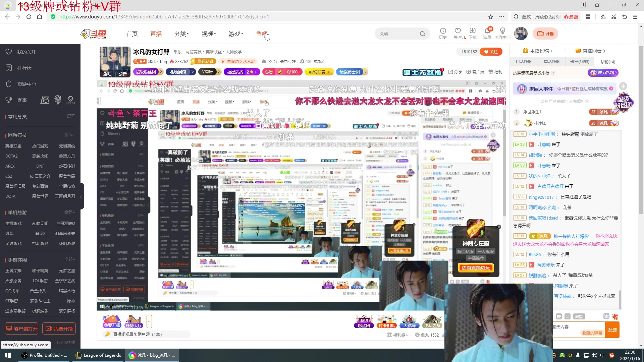The width and height of the screenshot is (644, 362).
Task: Open League of Legends in the taskbar
Action: [98, 355]
